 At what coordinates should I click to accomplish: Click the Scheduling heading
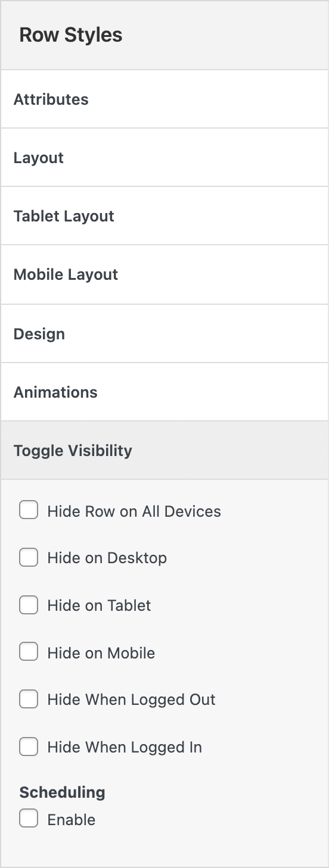click(63, 792)
